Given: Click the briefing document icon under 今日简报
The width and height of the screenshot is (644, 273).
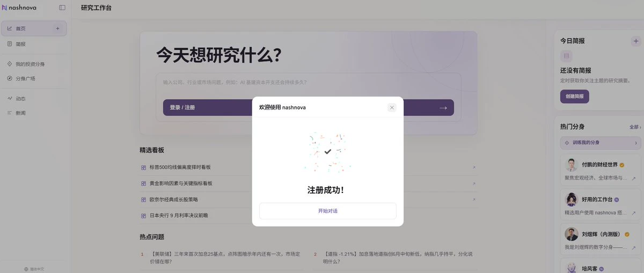Looking at the screenshot, I should (x=566, y=56).
